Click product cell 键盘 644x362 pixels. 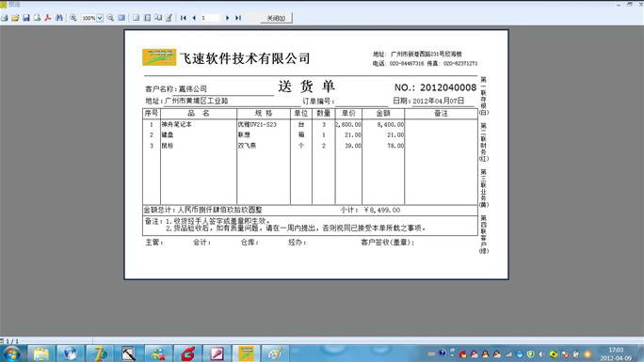click(x=168, y=134)
